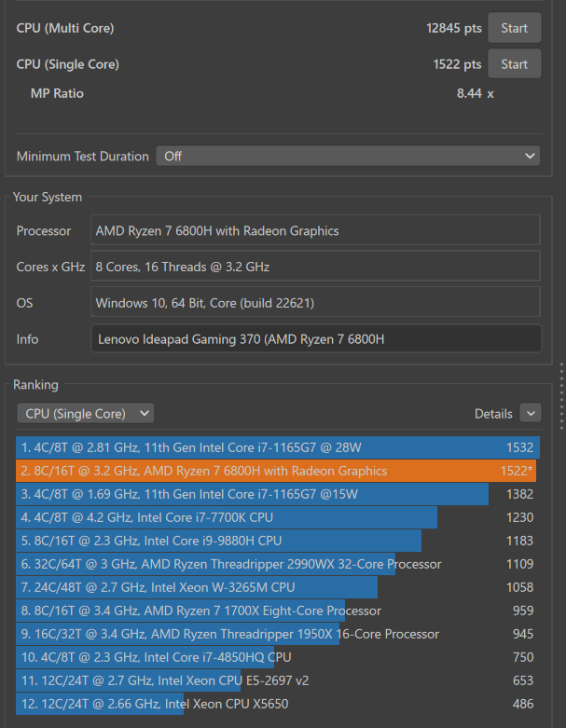The width and height of the screenshot is (566, 728).
Task: Select the i7-1165G7 @15W ranking row
Action: (276, 494)
